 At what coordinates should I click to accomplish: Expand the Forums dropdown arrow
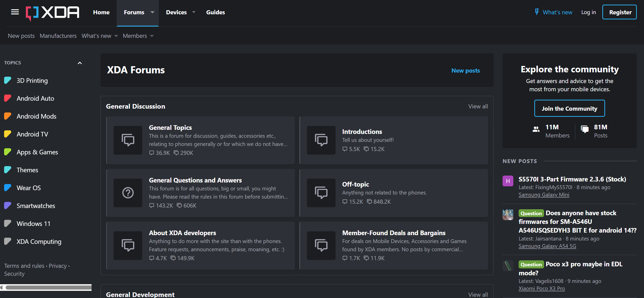tap(152, 12)
